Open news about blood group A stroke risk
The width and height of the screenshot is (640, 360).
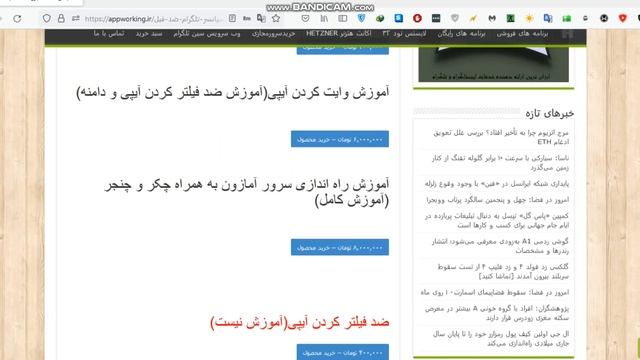click(x=497, y=313)
